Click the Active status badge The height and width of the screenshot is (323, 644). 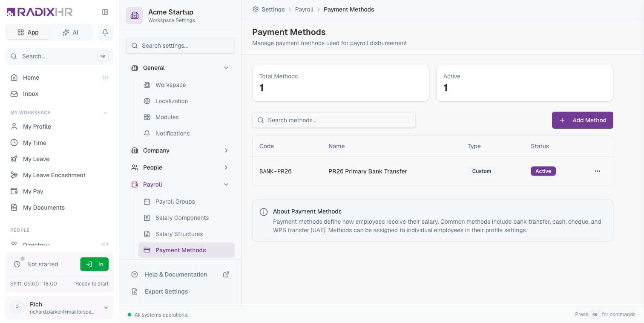[x=543, y=171]
